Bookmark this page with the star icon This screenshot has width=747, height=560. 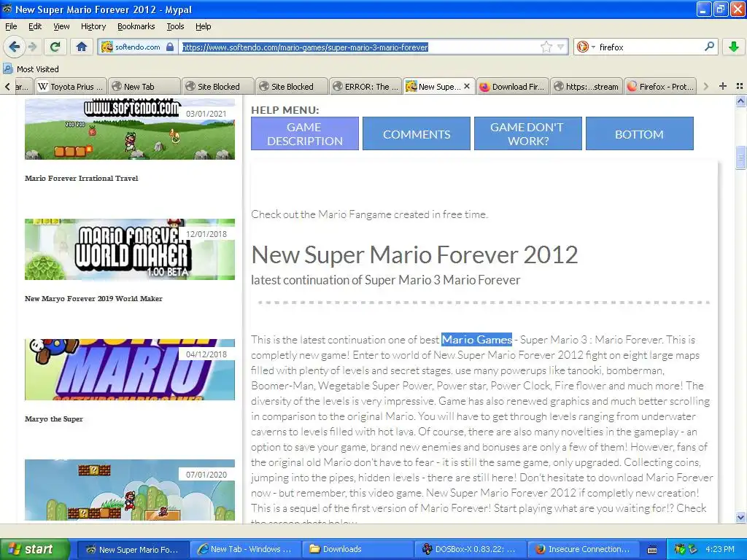pos(546,47)
